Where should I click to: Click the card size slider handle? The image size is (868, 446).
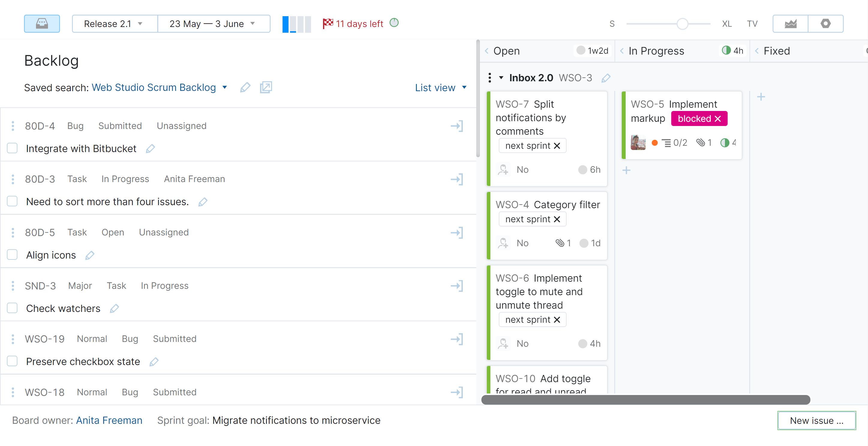coord(682,24)
